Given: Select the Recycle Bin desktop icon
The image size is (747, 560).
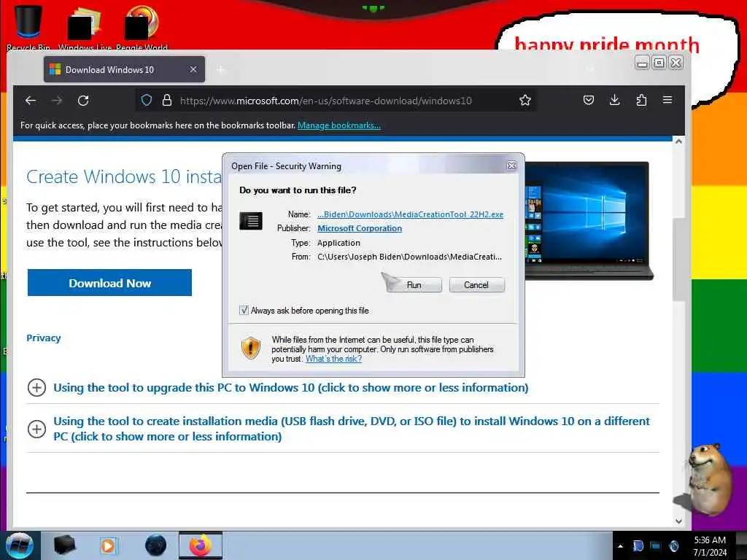Looking at the screenshot, I should pyautogui.click(x=28, y=27).
